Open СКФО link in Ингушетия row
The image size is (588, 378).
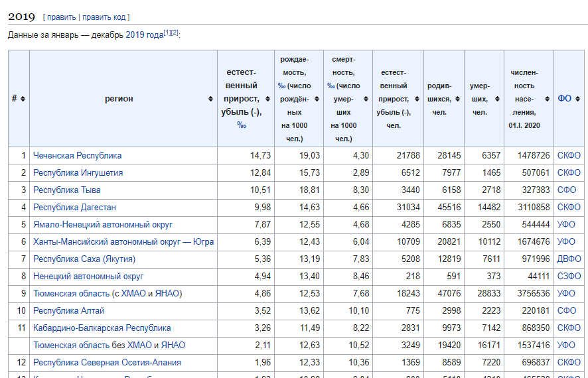click(569, 172)
